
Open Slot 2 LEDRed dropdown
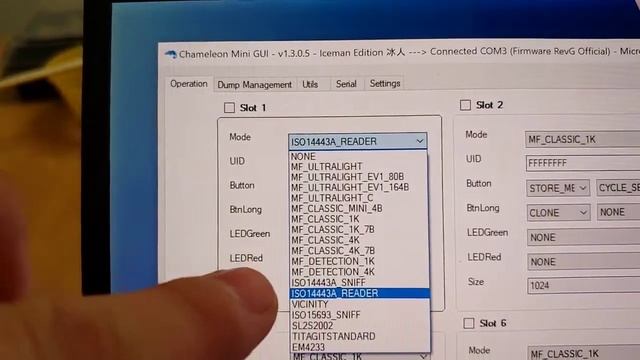click(584, 262)
